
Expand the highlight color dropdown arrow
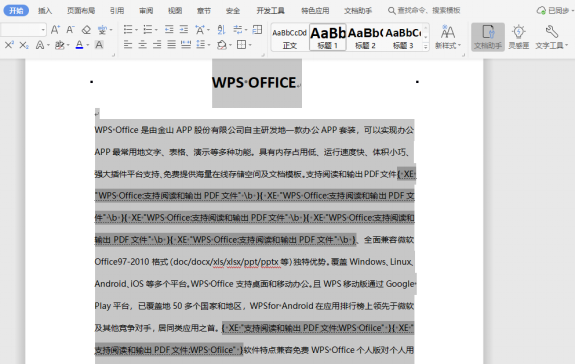point(68,45)
